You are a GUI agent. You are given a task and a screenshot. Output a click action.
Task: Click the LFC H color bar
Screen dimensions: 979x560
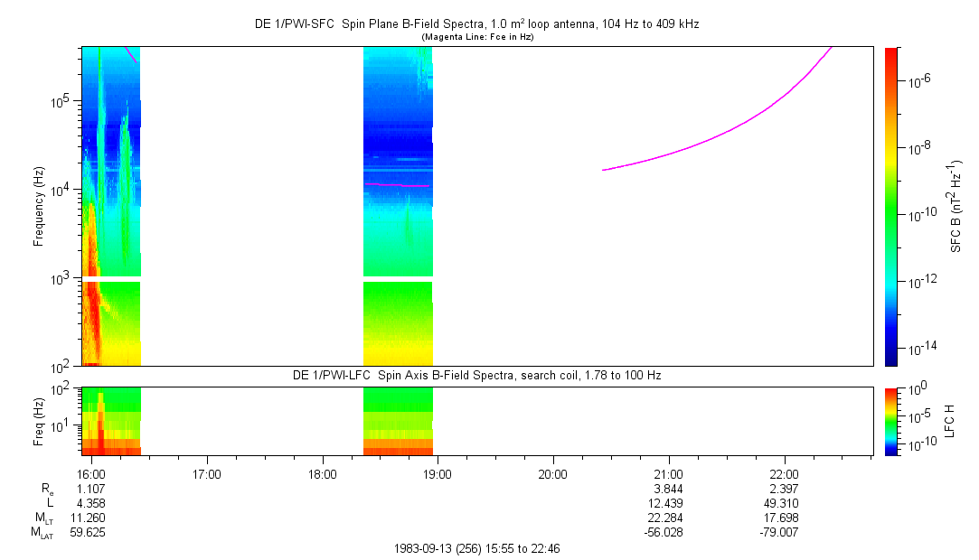coord(890,421)
